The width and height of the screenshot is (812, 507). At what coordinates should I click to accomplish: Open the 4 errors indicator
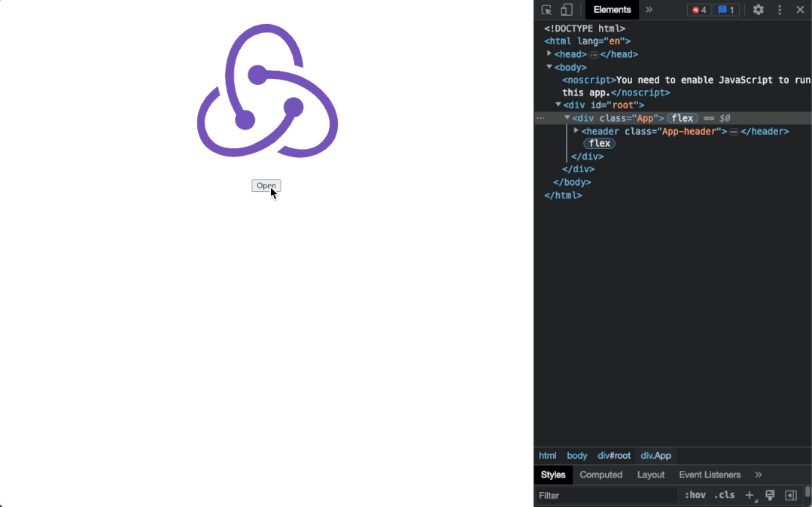698,10
